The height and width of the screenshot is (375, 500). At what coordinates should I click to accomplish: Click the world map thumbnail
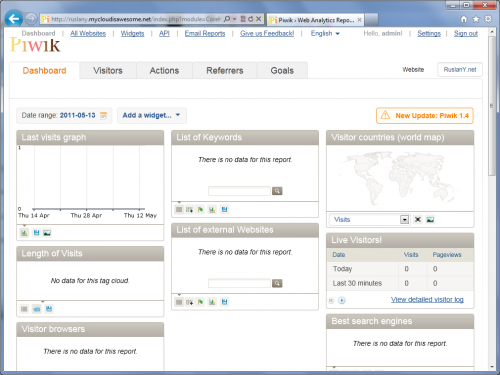pyautogui.click(x=400, y=178)
